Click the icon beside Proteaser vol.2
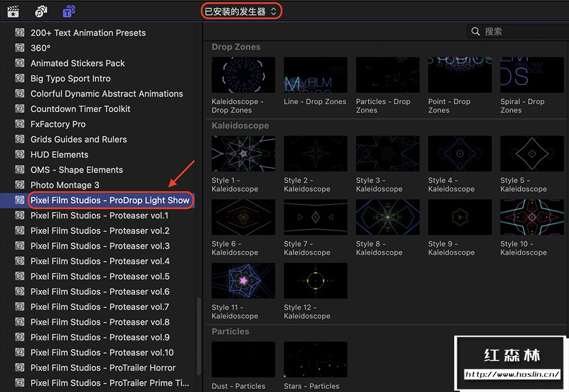The height and width of the screenshot is (392, 569). click(x=19, y=231)
